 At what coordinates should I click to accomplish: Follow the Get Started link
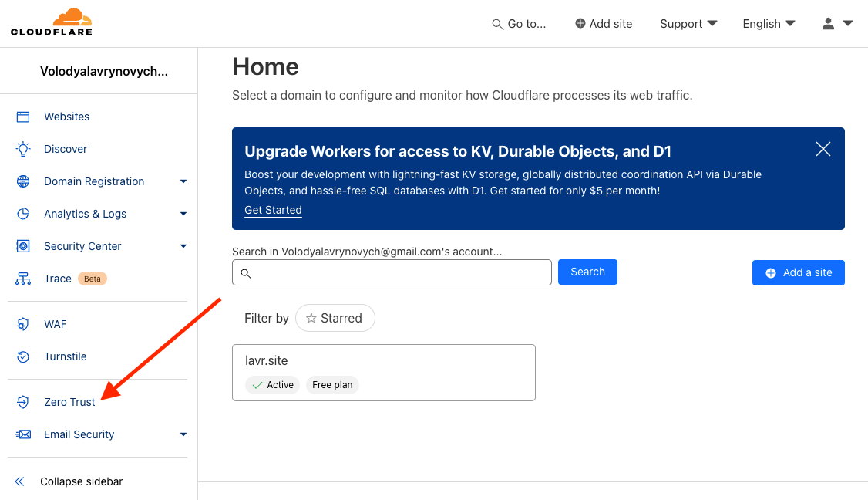pyautogui.click(x=273, y=210)
